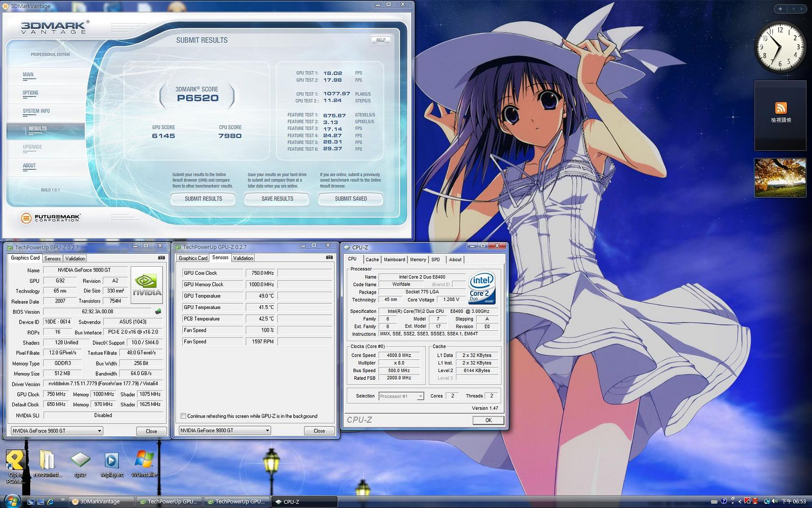Viewport: 812px width, 508px height.
Task: Click the analog clock gadget
Action: pyautogui.click(x=780, y=47)
